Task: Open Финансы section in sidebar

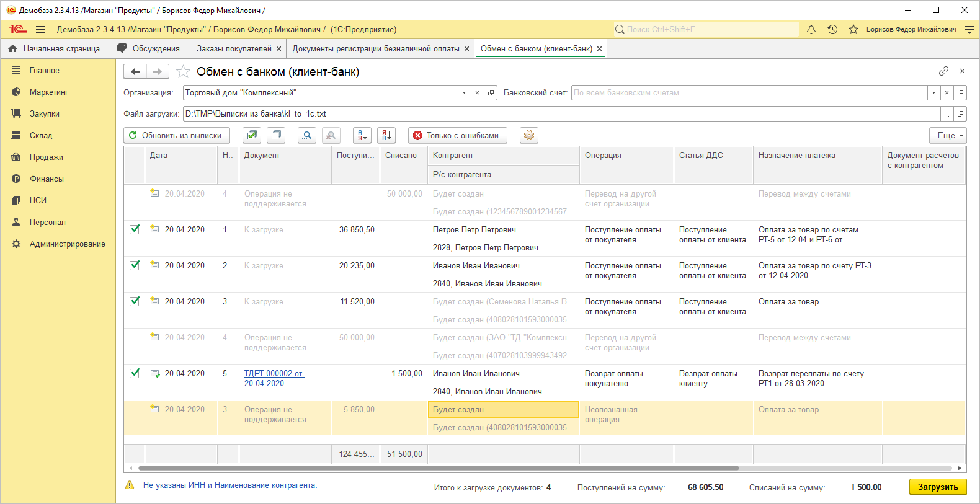Action: pos(47,179)
